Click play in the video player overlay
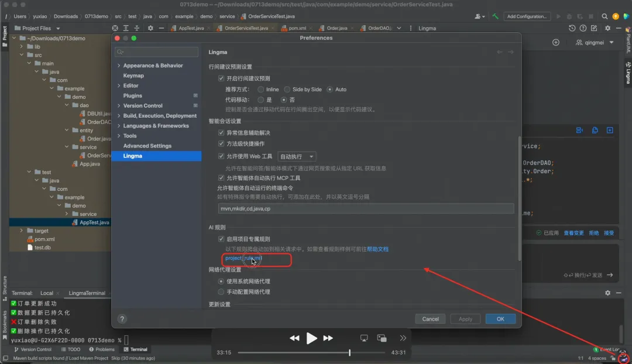Image resolution: width=632 pixels, height=364 pixels. (x=311, y=338)
